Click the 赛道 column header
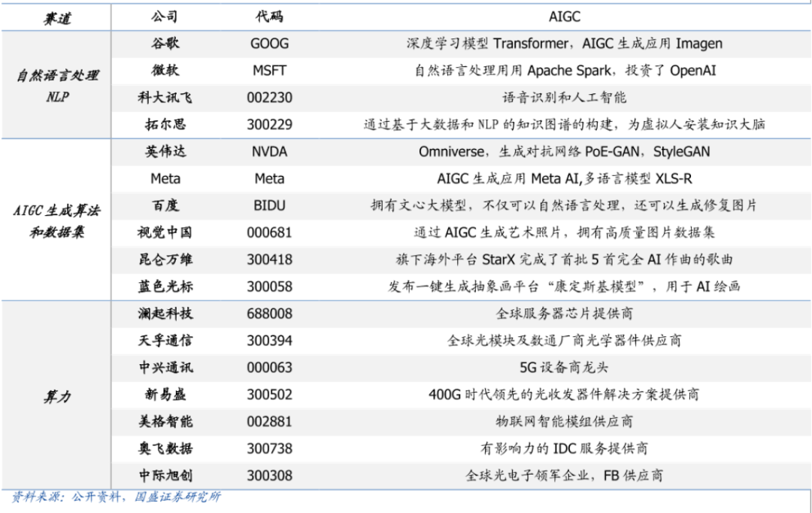The height and width of the screenshot is (513, 812). [x=57, y=17]
